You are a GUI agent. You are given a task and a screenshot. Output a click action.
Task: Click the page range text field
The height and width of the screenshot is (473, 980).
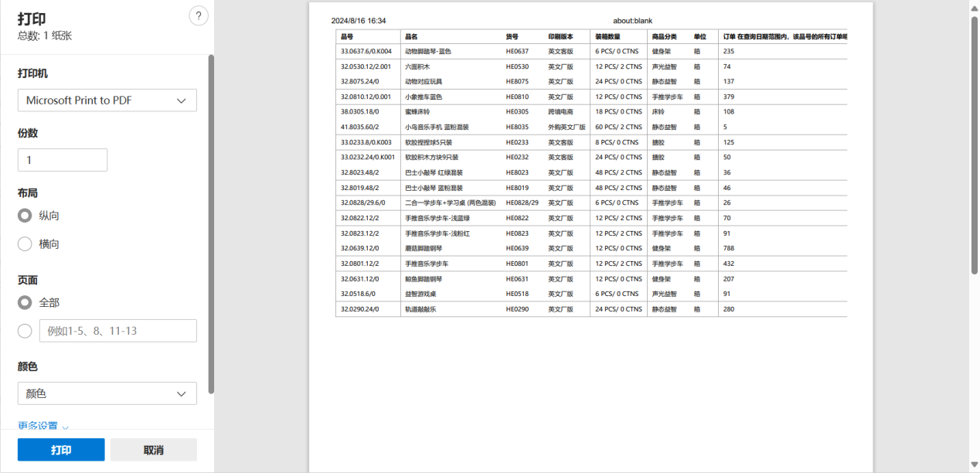118,331
